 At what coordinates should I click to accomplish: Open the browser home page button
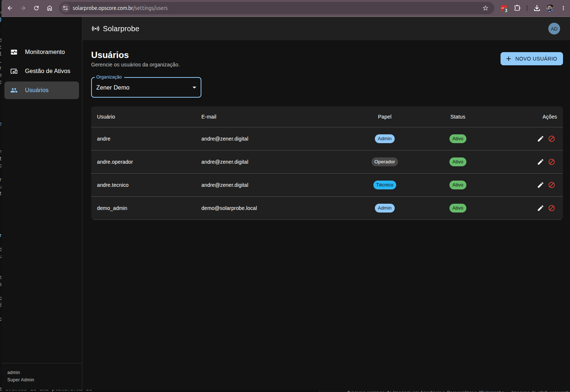(x=50, y=8)
